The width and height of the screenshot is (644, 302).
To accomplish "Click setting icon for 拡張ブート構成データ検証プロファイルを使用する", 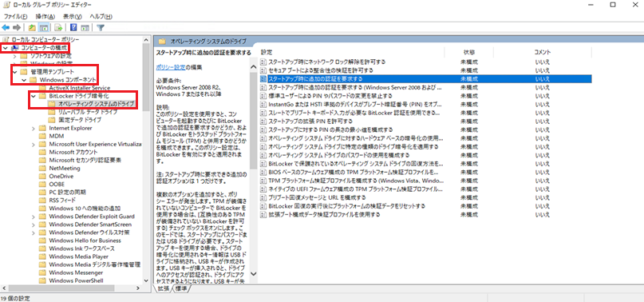I will click(263, 214).
